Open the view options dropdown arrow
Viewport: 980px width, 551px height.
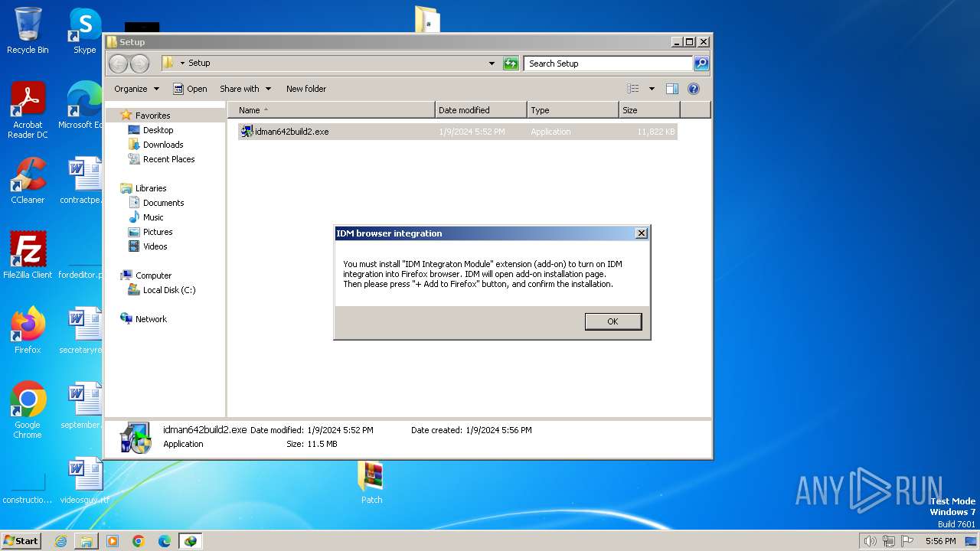[x=652, y=89]
